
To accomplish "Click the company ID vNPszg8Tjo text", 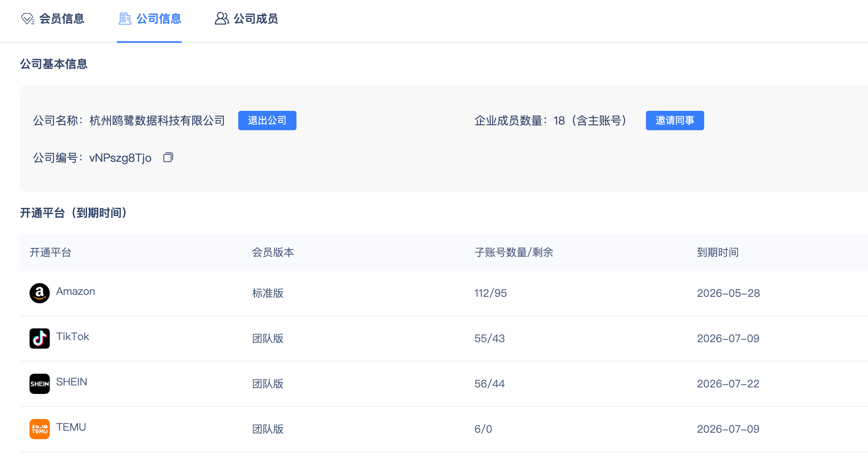I will [120, 158].
